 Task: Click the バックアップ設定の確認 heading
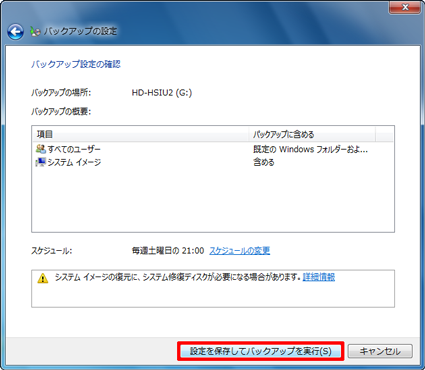[76, 64]
